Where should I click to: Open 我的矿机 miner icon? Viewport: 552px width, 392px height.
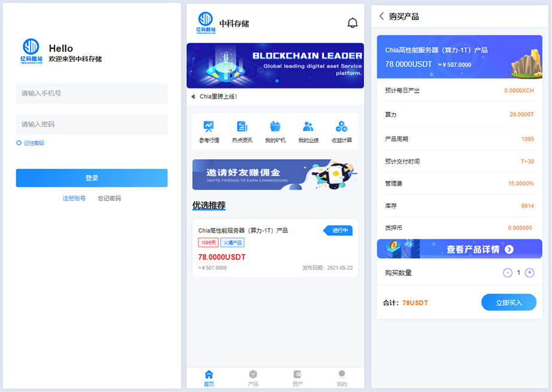pyautogui.click(x=275, y=126)
